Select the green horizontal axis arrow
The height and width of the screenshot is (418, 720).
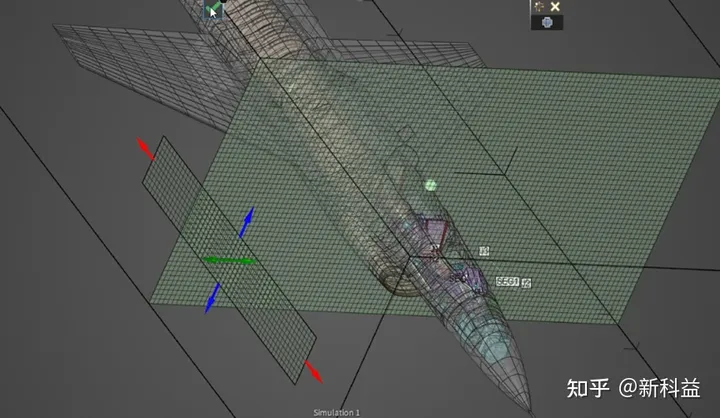click(x=228, y=261)
